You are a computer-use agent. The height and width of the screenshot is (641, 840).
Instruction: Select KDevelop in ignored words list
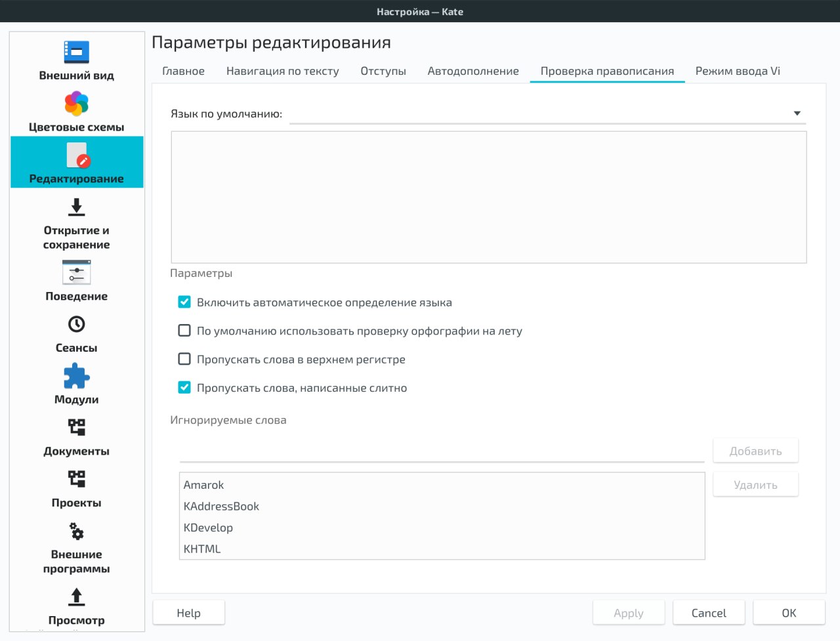(442, 527)
